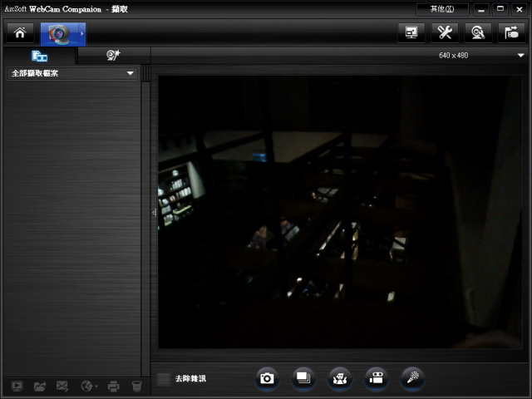Open the 全部擷取檔案 dropdown
This screenshot has width=532, height=399.
(x=72, y=73)
